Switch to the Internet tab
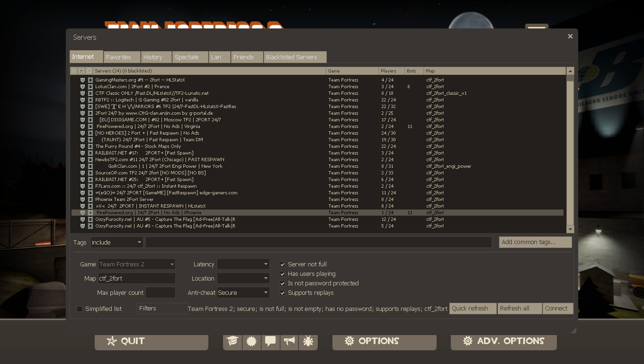 pos(86,57)
